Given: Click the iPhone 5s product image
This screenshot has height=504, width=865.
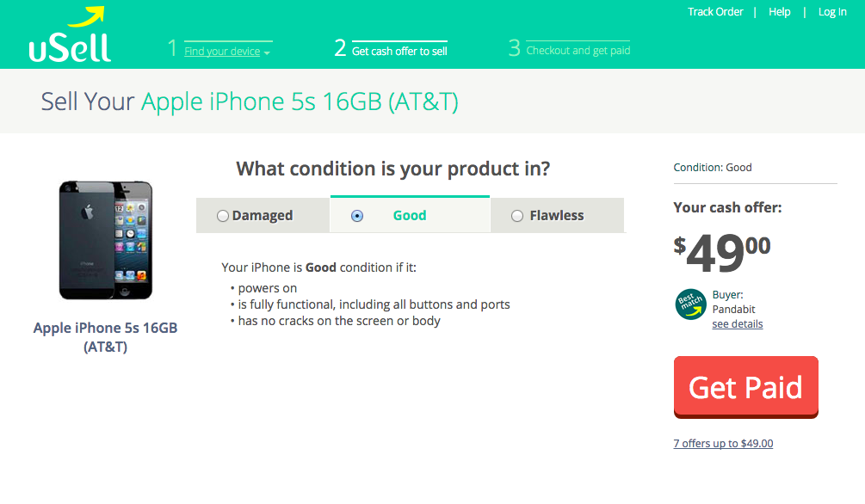Looking at the screenshot, I should 105,241.
